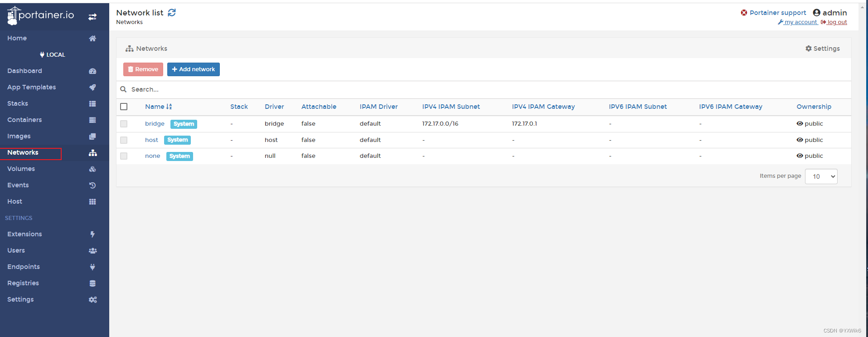Open Endpoints in the sidebar
Screen dimensions: 868x337
tap(24, 267)
